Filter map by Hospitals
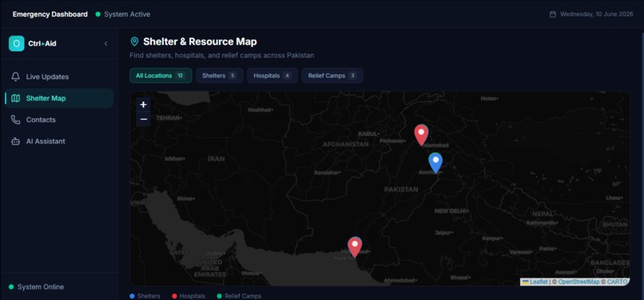This screenshot has height=300, width=644. pyautogui.click(x=272, y=76)
